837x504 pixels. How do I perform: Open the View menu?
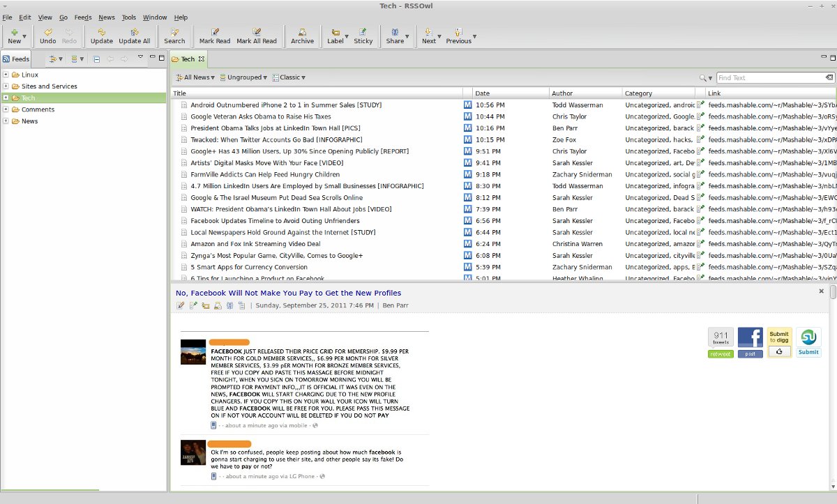(45, 17)
